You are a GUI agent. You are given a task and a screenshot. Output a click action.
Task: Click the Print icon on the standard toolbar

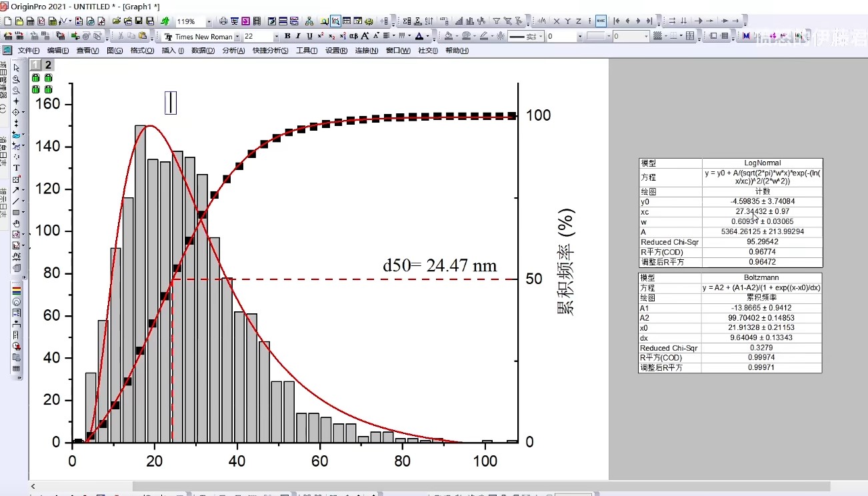[223, 21]
